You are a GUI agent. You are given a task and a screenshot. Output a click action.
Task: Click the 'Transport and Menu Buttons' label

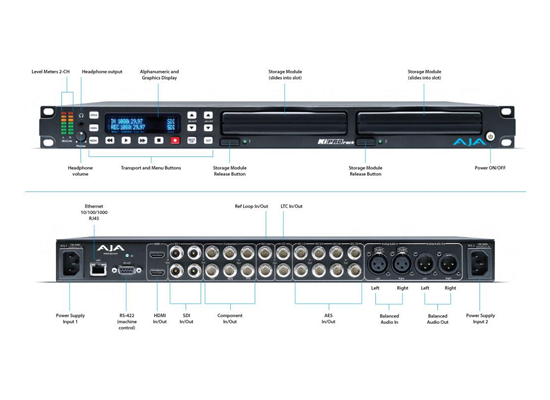click(151, 168)
